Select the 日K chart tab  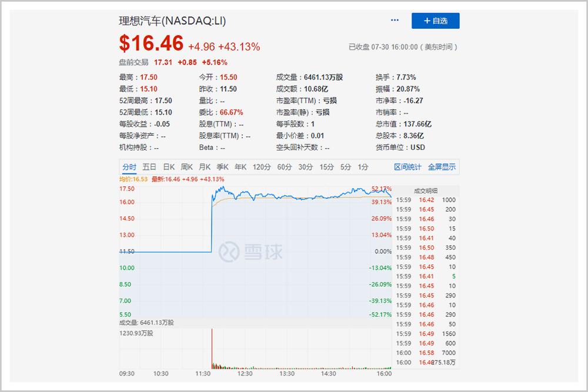[169, 167]
